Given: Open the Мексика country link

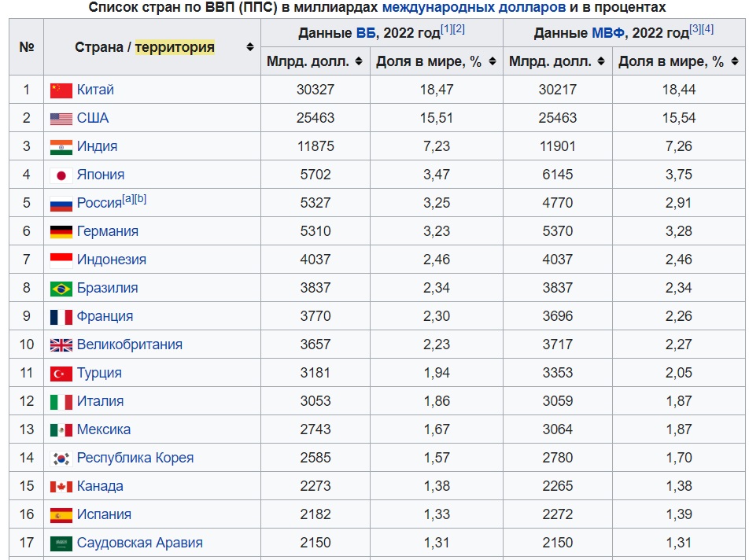Looking at the screenshot, I should pos(104,429).
